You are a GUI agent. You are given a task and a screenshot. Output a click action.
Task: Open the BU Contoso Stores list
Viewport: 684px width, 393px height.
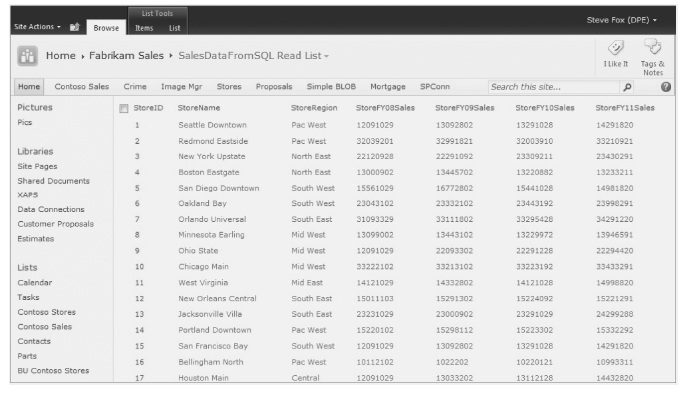53,370
